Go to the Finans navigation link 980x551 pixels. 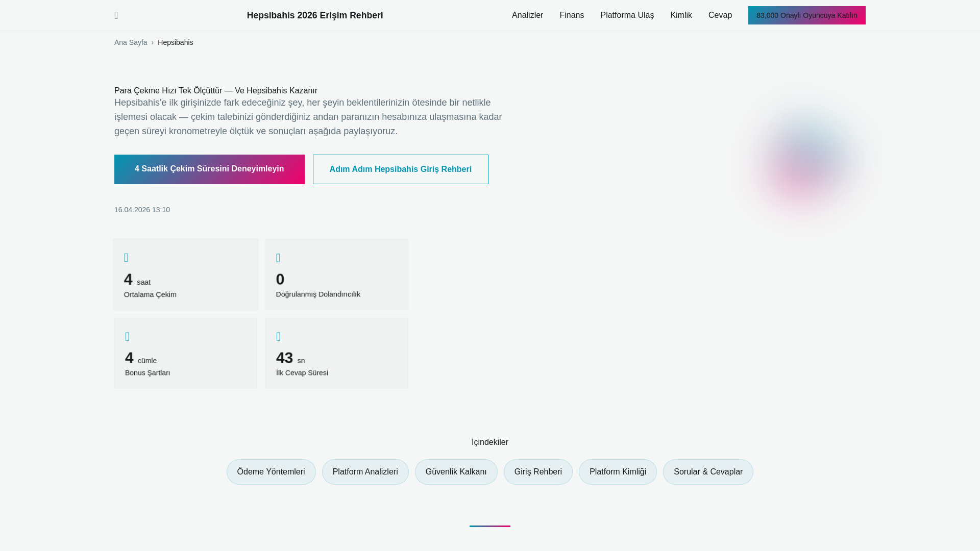tap(572, 15)
